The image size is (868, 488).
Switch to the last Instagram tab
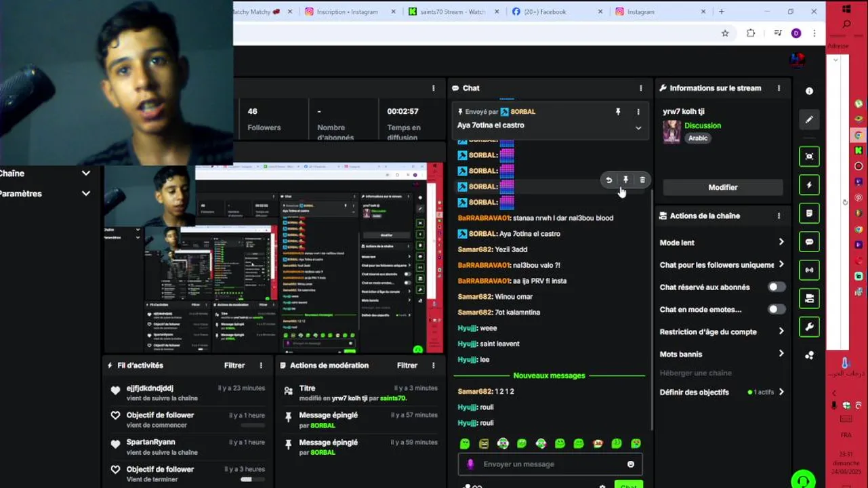[x=661, y=12]
